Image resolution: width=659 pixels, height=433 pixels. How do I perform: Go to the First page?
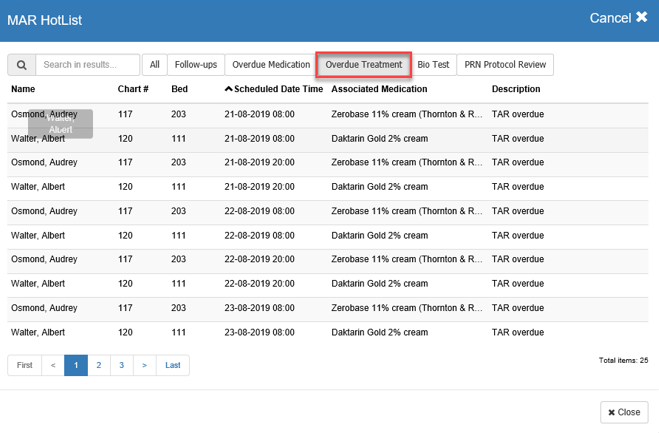pyautogui.click(x=25, y=365)
